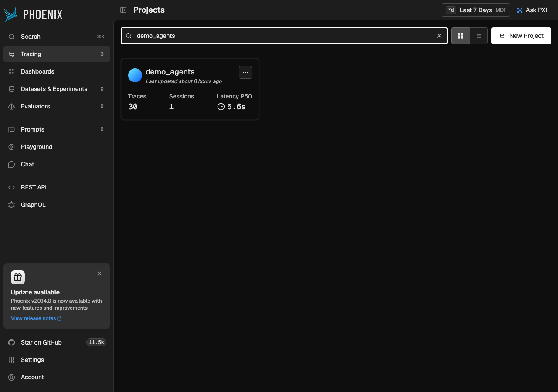The width and height of the screenshot is (558, 392).
Task: Open Settings
Action: tap(57, 360)
